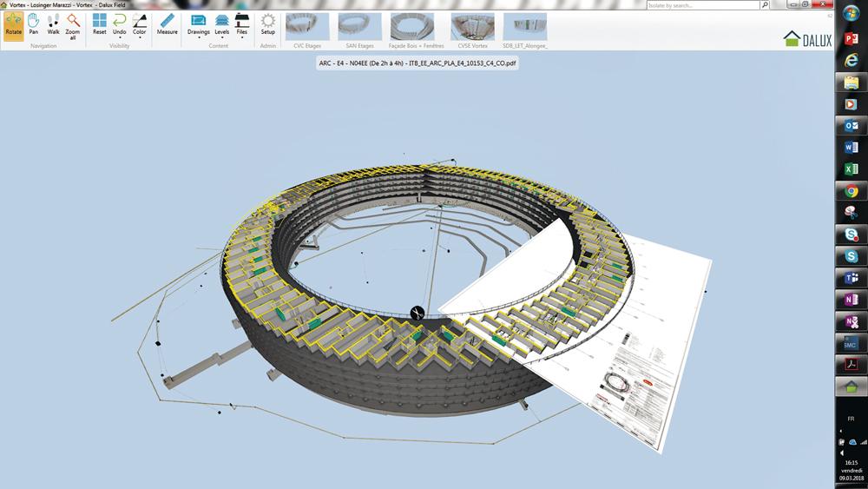Click the Zoom all magnifier tool

(73, 27)
